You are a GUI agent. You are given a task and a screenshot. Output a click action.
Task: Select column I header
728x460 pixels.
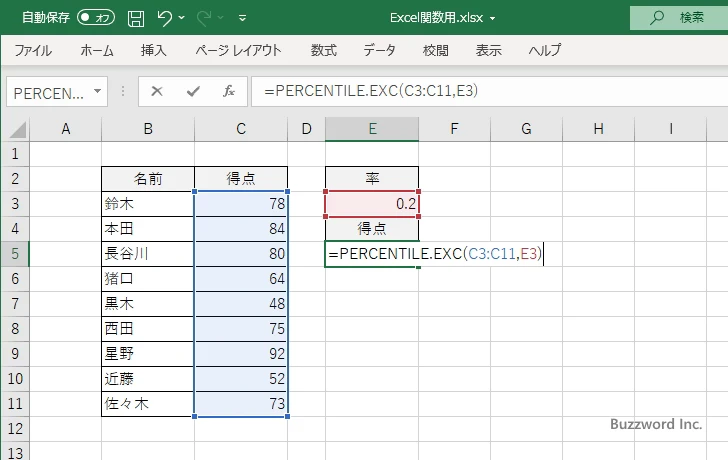coord(670,129)
